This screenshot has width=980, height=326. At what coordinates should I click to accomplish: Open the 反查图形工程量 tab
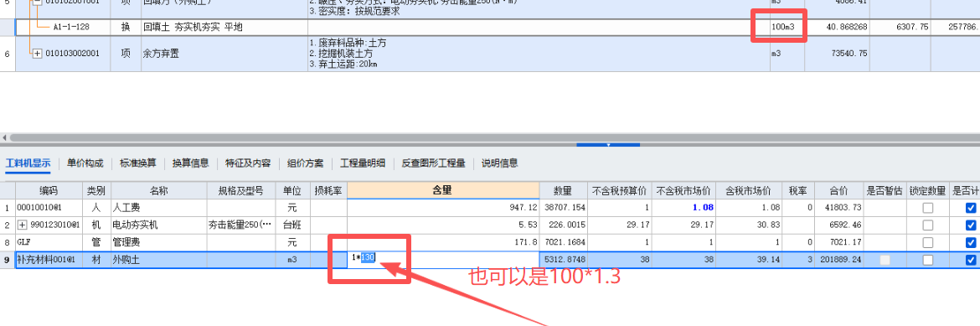pos(433,163)
